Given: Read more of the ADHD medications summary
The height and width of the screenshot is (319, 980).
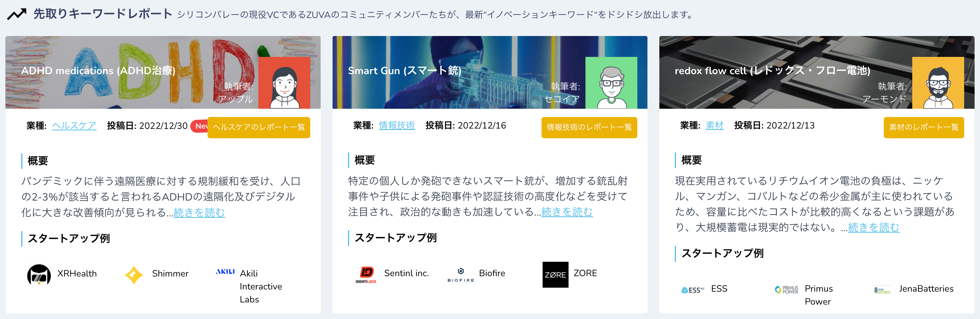Looking at the screenshot, I should coord(199,212).
